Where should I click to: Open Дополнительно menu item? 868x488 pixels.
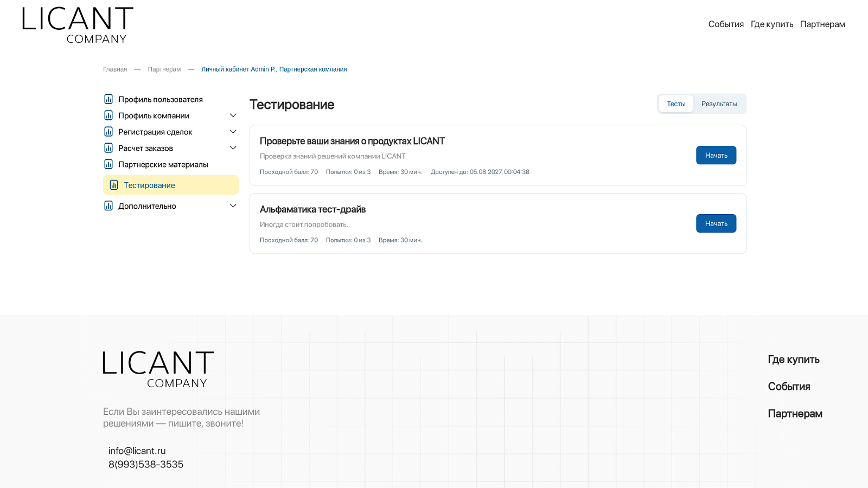point(147,206)
